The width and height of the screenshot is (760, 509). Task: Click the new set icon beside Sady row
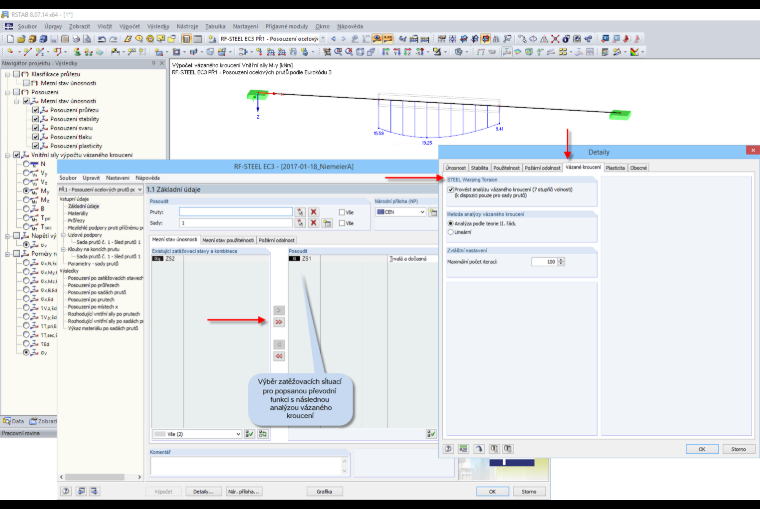click(327, 223)
